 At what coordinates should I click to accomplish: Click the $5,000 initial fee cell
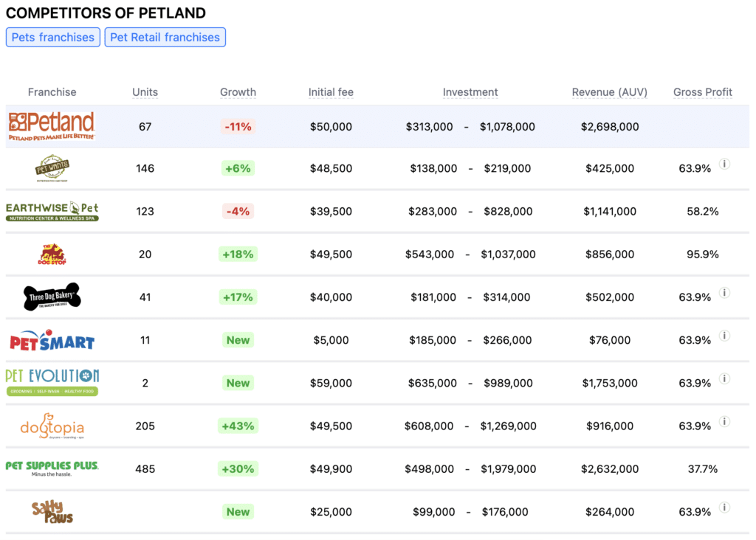(331, 340)
